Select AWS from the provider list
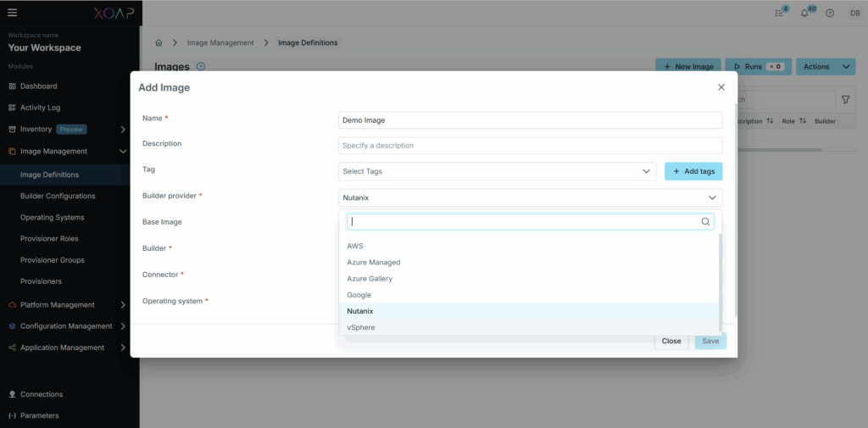 [x=355, y=247]
